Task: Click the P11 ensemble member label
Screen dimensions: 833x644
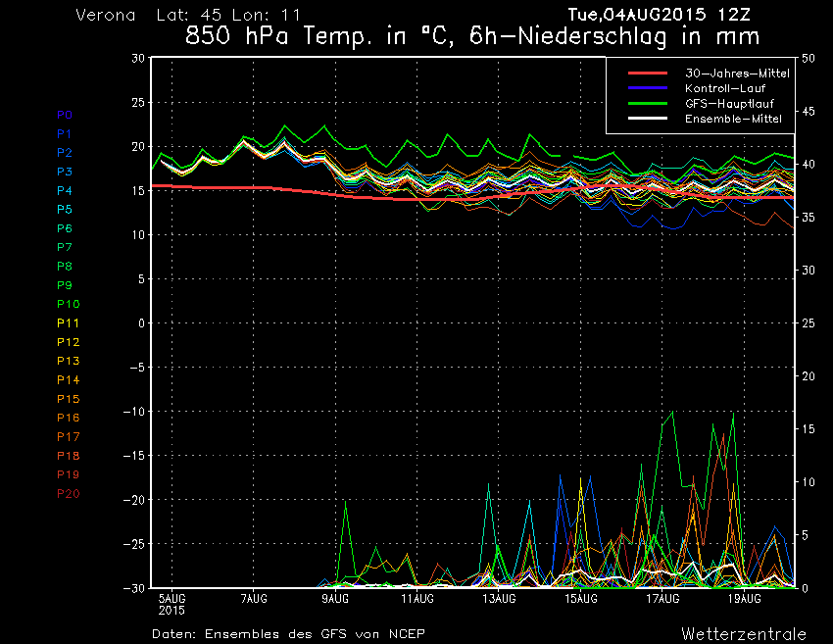Action: pyautogui.click(x=68, y=323)
